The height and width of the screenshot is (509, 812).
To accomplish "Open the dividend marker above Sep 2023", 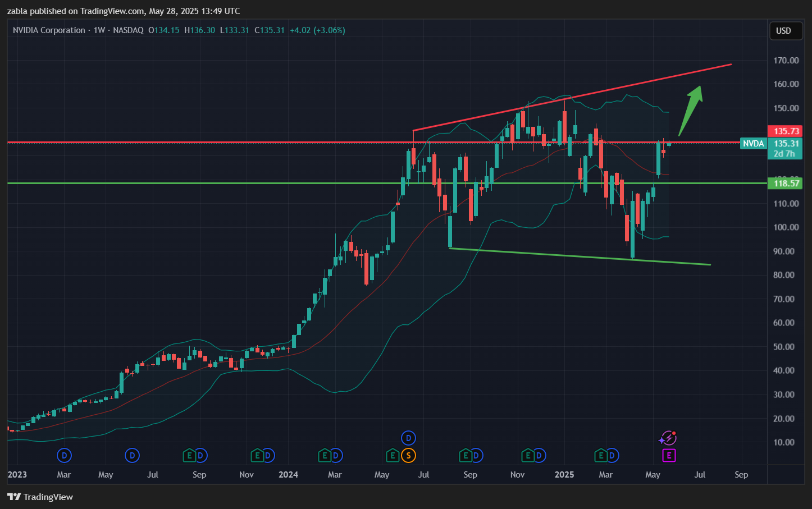I will (x=200, y=455).
